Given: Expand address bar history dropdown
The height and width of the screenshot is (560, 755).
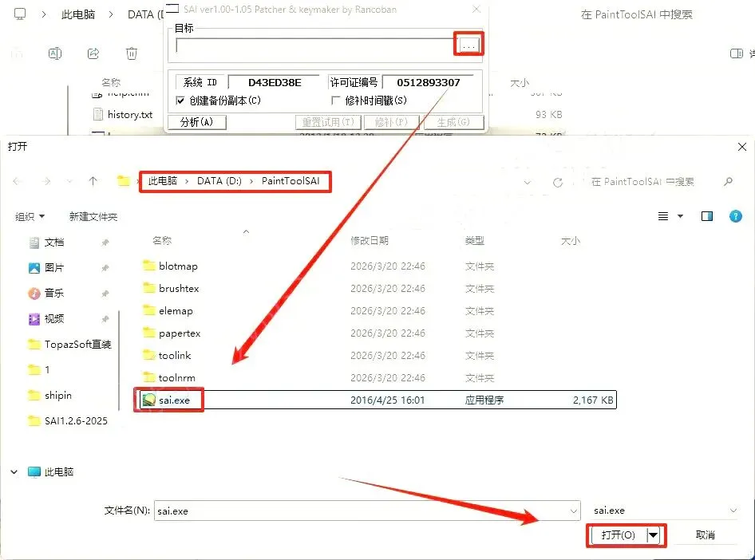Looking at the screenshot, I should click(528, 183).
